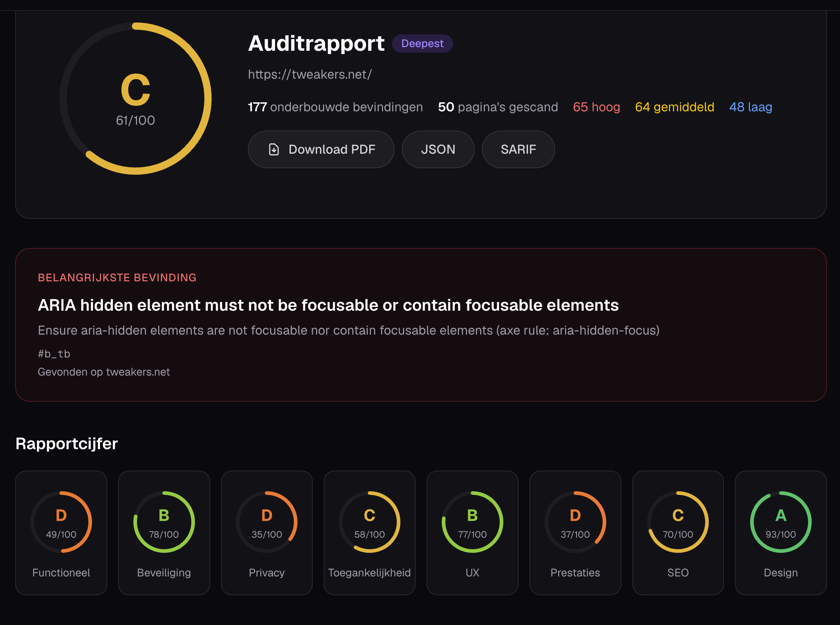840x625 pixels.
Task: Filter by 65 hoog findings
Action: coord(596,107)
